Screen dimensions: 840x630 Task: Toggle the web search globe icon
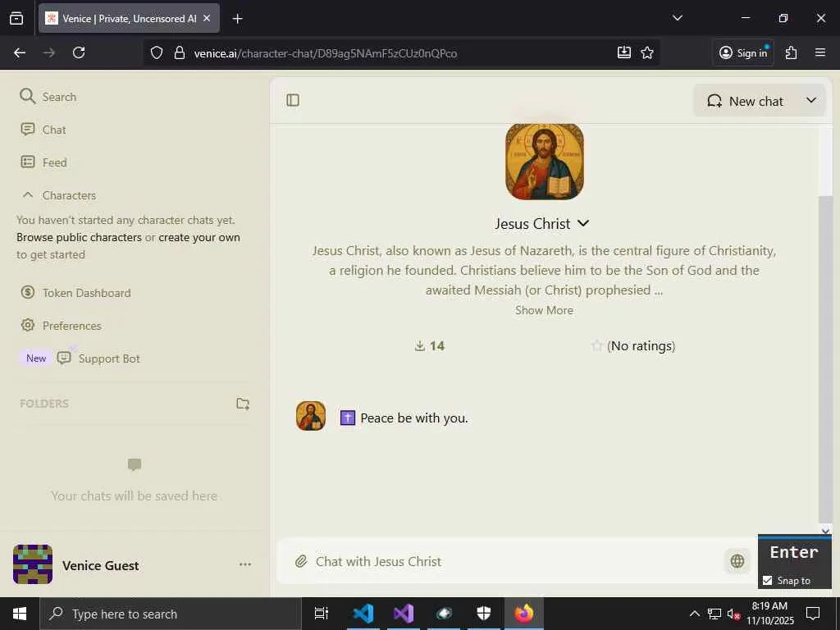737,561
